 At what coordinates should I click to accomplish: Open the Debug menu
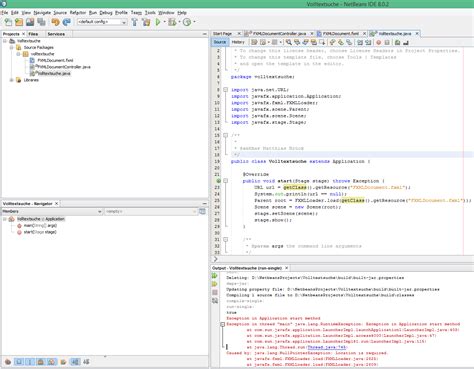[106, 13]
